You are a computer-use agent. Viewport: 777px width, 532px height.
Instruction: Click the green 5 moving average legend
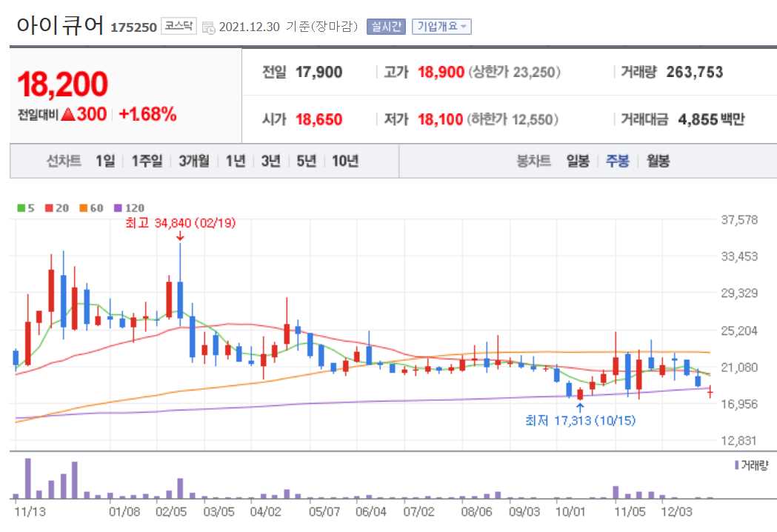click(x=26, y=207)
